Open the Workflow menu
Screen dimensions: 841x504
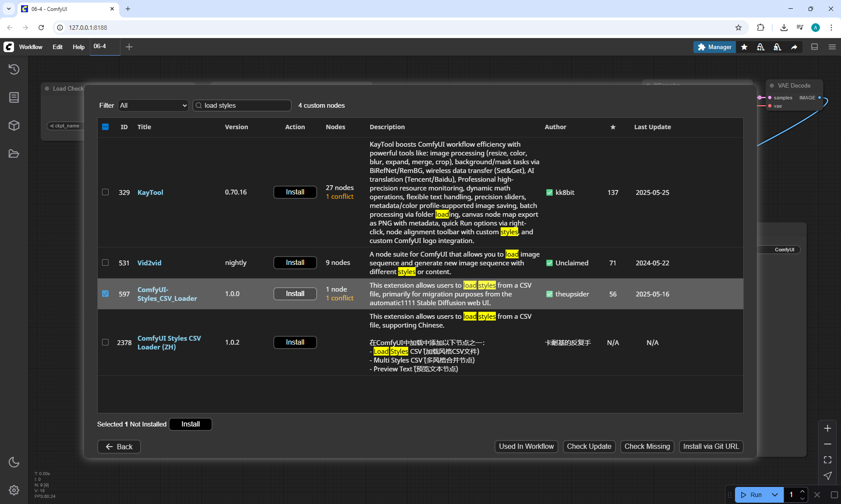tap(31, 47)
